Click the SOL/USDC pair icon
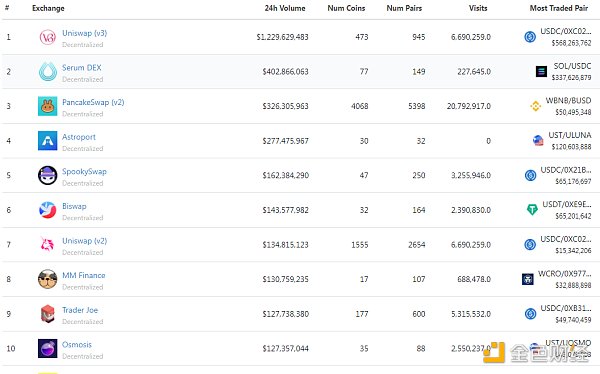The height and width of the screenshot is (374, 600). pos(541,71)
